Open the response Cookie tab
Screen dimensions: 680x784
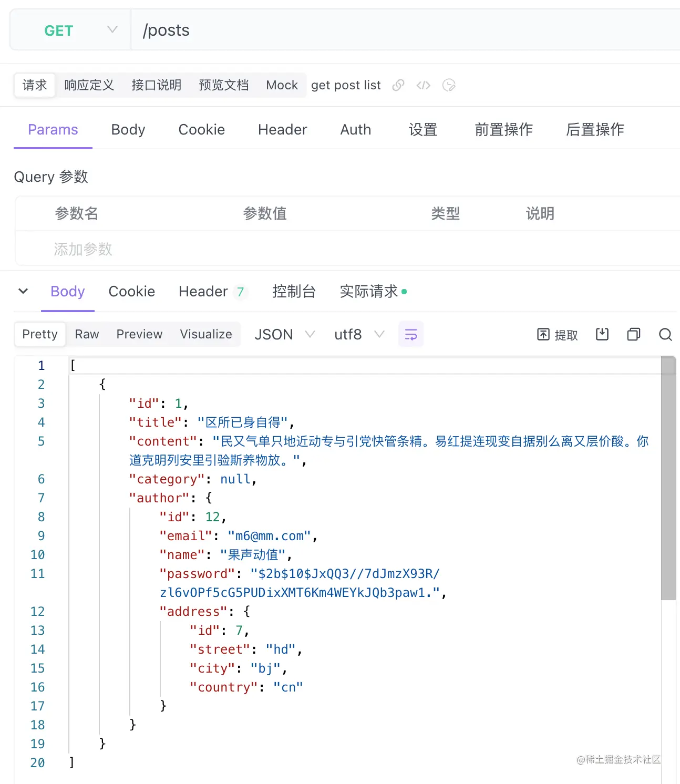click(132, 292)
